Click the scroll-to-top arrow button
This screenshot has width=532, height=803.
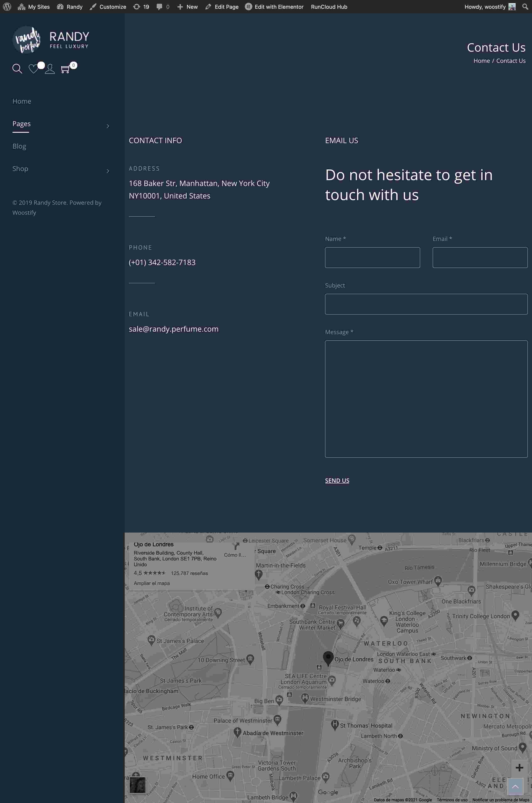pyautogui.click(x=515, y=786)
